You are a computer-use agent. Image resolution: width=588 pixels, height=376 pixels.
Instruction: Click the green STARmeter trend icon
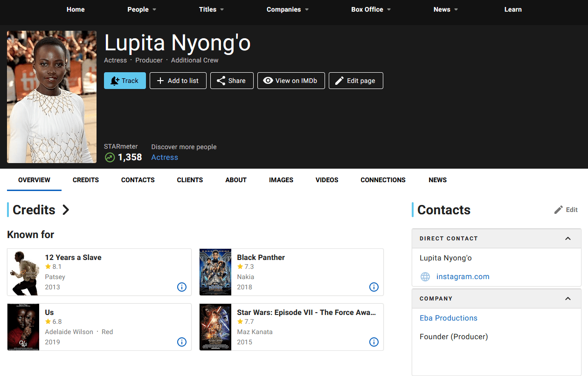[x=110, y=157]
